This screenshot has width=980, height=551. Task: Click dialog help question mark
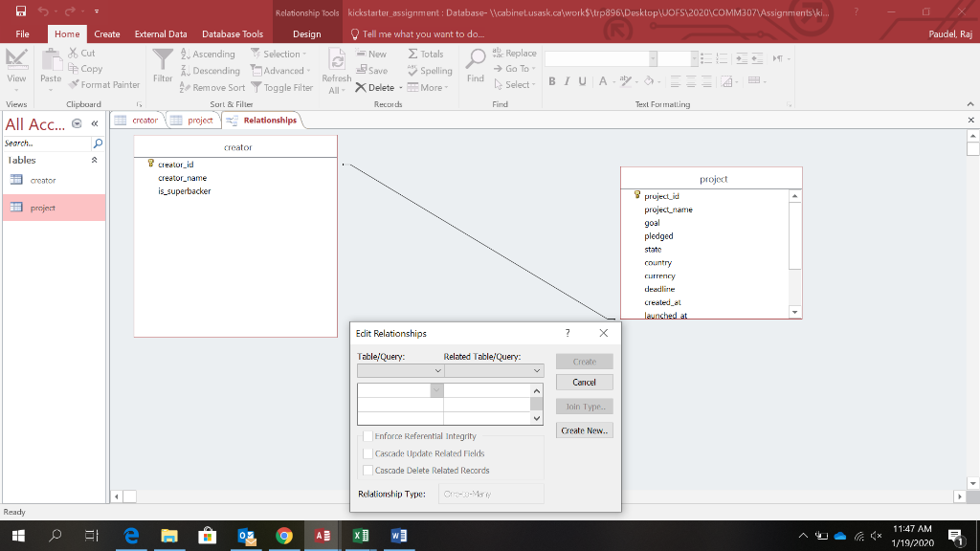click(x=568, y=333)
